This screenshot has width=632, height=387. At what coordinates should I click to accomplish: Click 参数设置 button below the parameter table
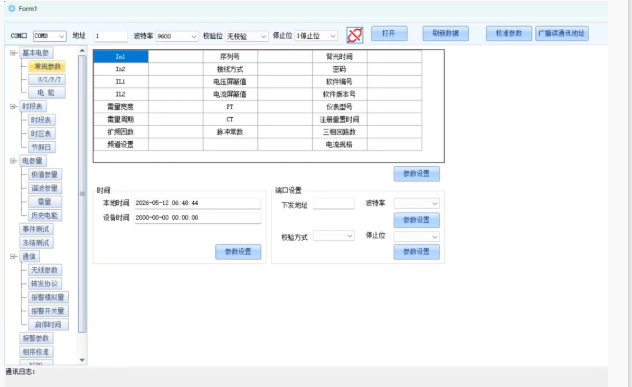(x=416, y=174)
